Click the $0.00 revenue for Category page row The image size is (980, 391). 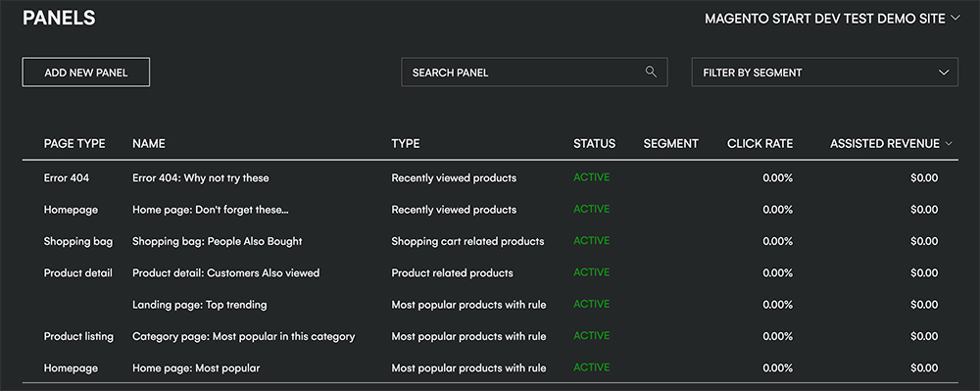pyautogui.click(x=924, y=337)
